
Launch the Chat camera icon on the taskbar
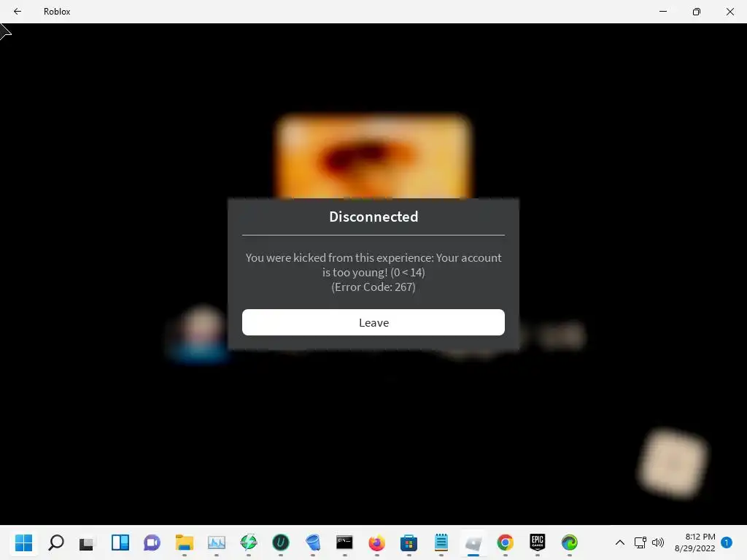point(152,542)
